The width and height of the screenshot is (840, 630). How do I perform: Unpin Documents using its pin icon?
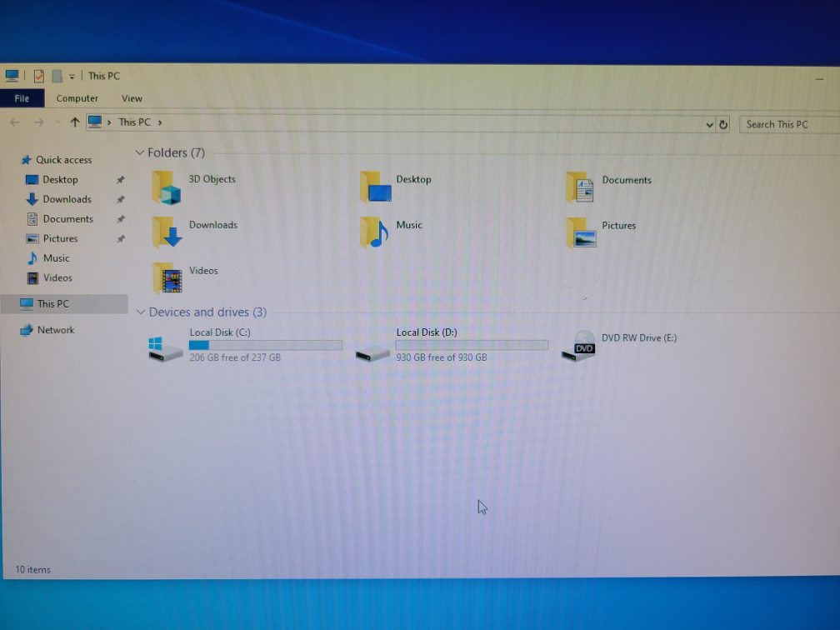coord(121,219)
